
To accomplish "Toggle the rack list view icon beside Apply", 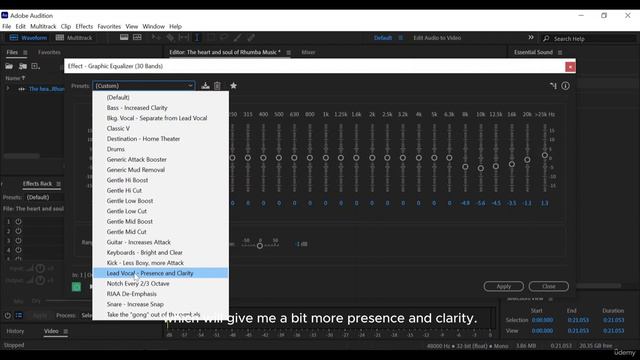I will click(x=19, y=316).
